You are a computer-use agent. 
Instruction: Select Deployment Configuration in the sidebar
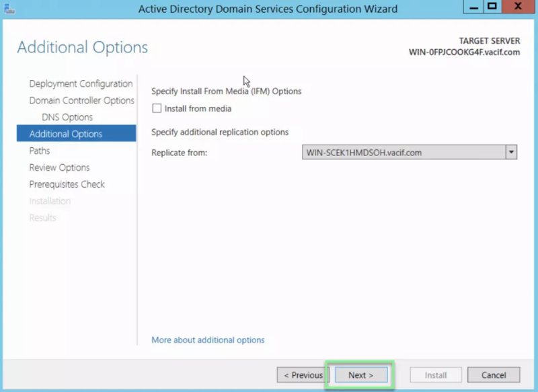(81, 83)
